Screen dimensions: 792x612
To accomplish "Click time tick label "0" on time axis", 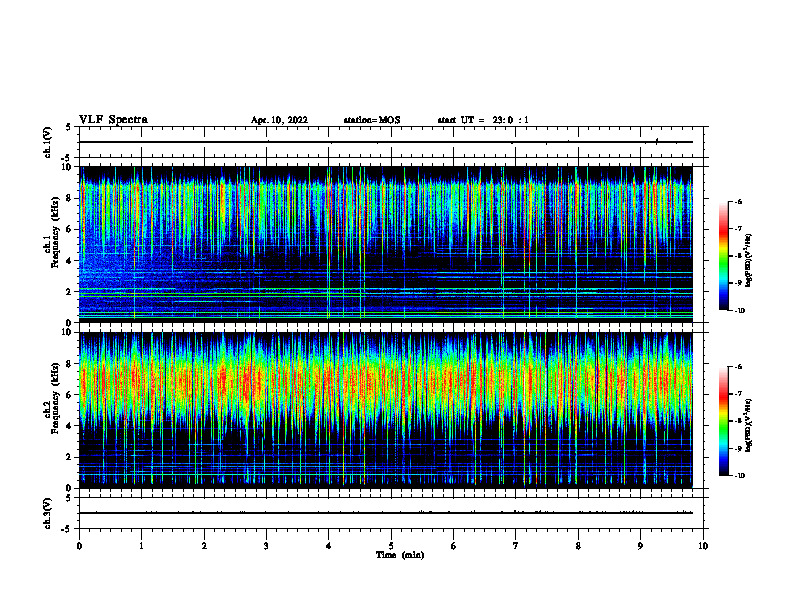I will point(79,546).
